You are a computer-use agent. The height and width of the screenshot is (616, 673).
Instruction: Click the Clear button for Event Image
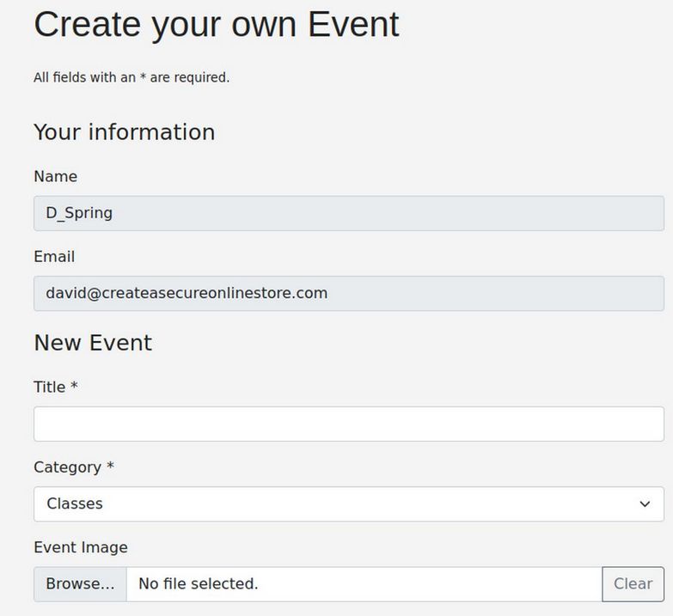pyautogui.click(x=633, y=584)
